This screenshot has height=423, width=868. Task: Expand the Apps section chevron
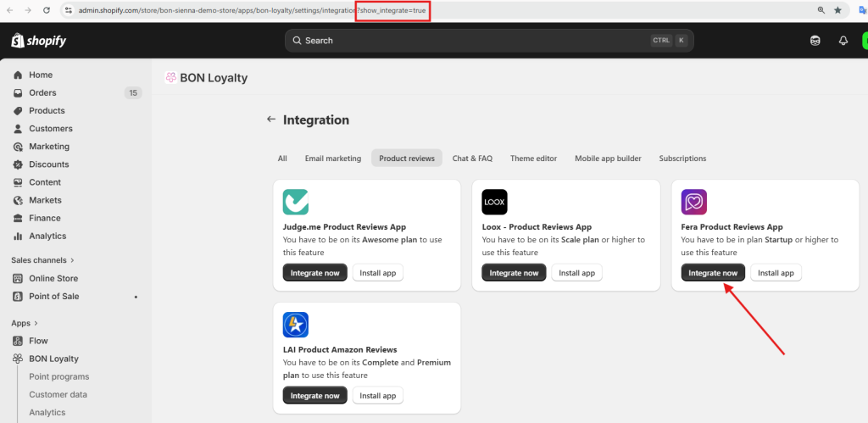[37, 323]
